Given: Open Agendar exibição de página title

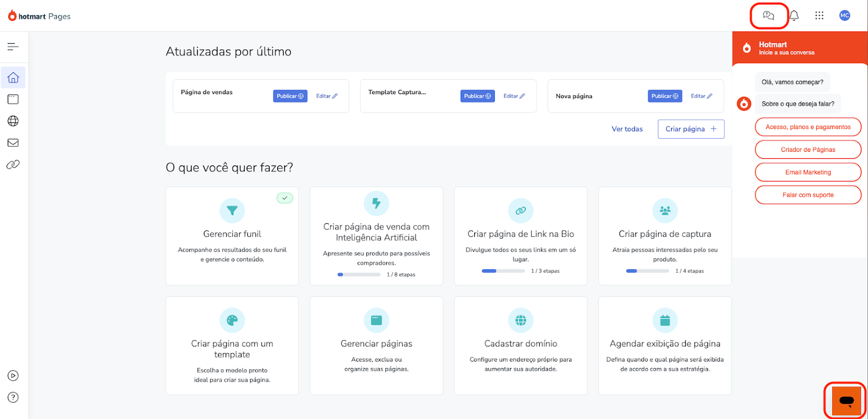Looking at the screenshot, I should (x=665, y=343).
